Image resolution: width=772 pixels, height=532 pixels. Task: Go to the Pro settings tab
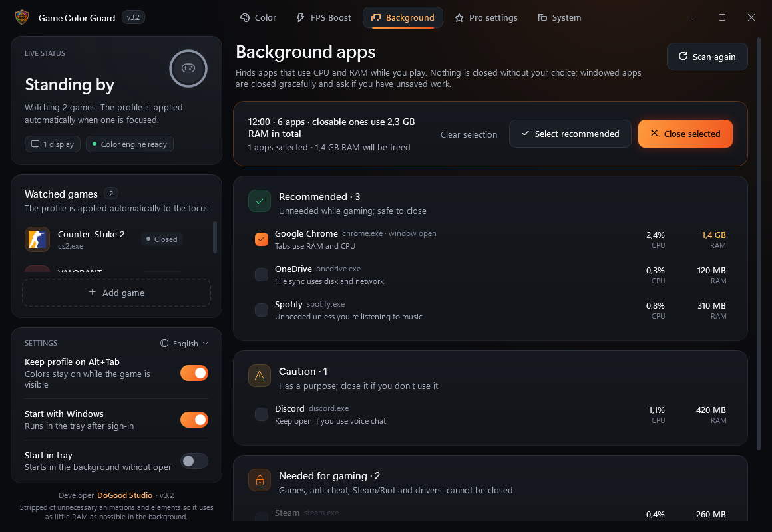coord(485,18)
